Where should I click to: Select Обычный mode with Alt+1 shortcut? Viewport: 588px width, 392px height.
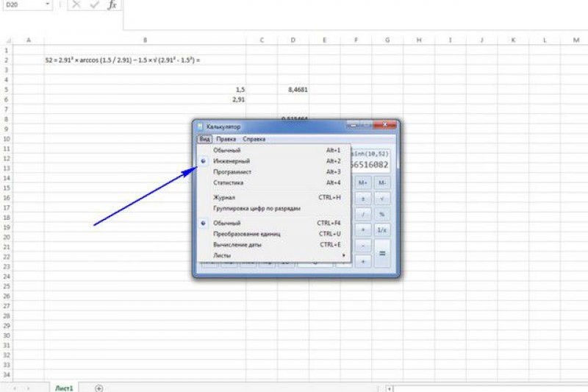pyautogui.click(x=273, y=150)
